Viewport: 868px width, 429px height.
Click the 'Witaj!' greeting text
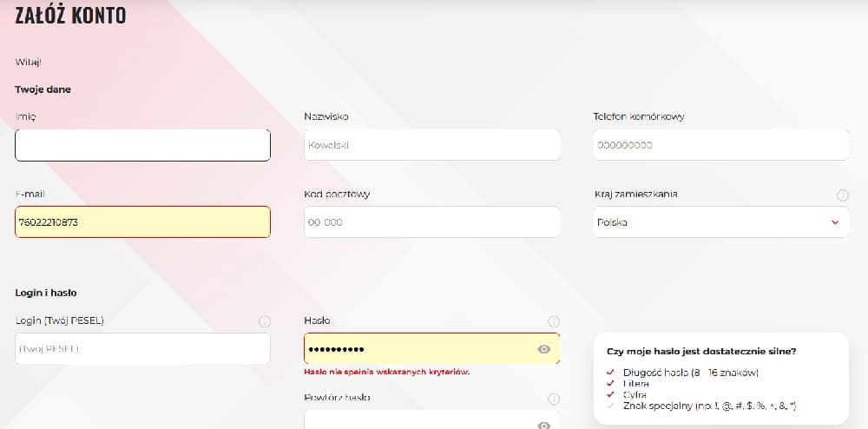29,62
